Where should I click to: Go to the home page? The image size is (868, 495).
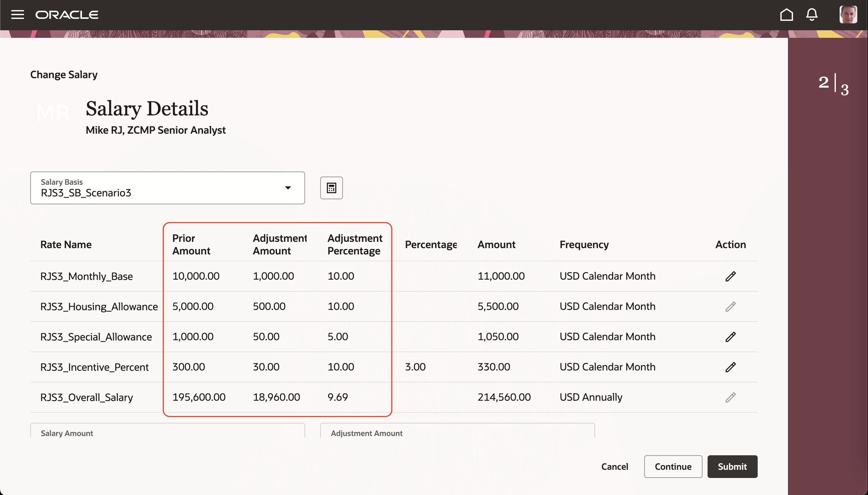click(786, 15)
